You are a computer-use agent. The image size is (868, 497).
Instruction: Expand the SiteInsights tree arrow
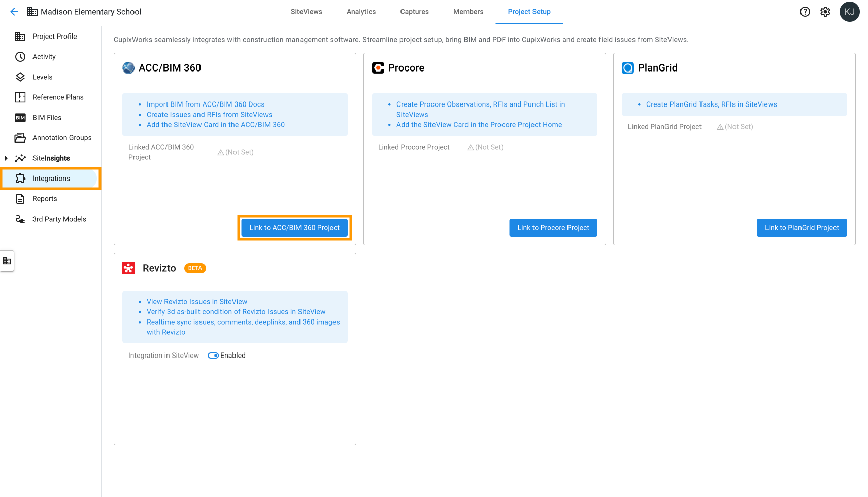pyautogui.click(x=6, y=158)
